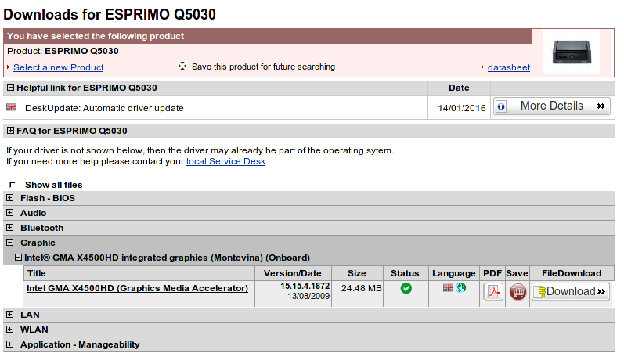Click the UK flag in Language column
The image size is (624, 364).
[x=448, y=288]
